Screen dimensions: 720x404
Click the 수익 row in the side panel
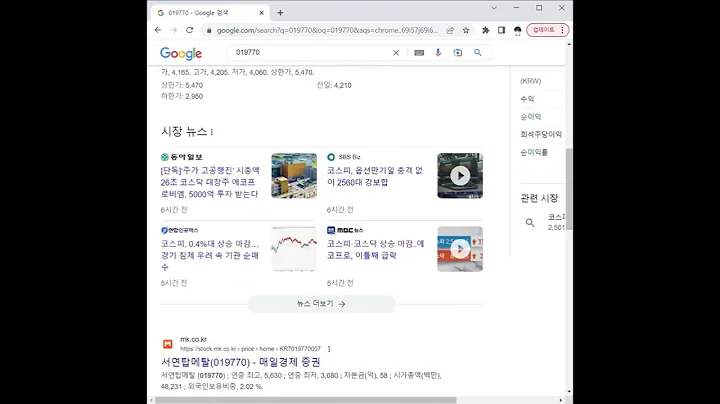tap(527, 99)
